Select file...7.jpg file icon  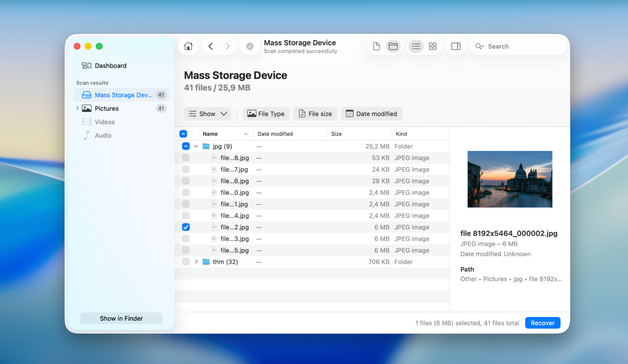point(214,170)
